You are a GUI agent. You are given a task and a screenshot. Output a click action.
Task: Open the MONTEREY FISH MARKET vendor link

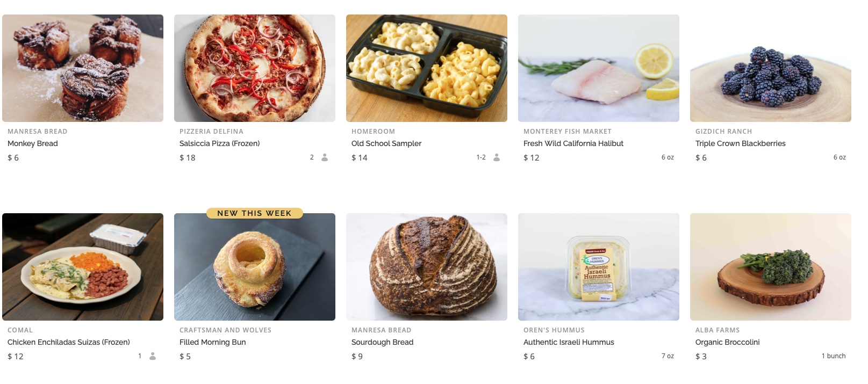(568, 132)
